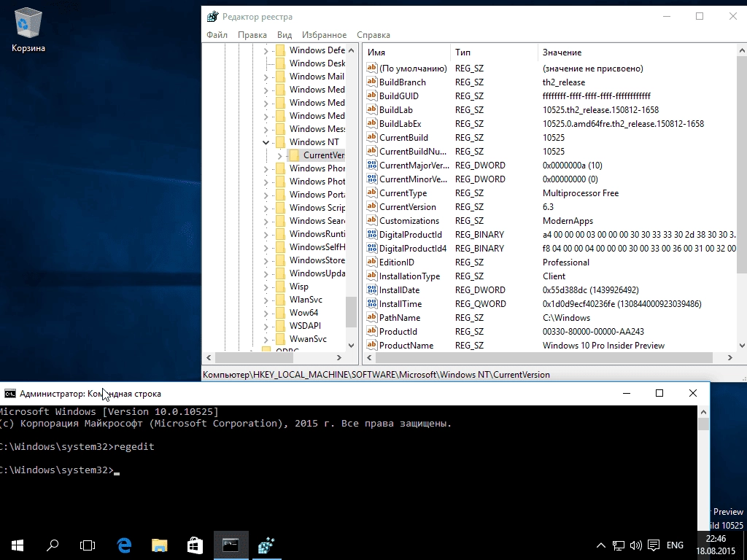This screenshot has width=747, height=560.
Task: Select the DigitalProductId4 binary icon
Action: (371, 248)
